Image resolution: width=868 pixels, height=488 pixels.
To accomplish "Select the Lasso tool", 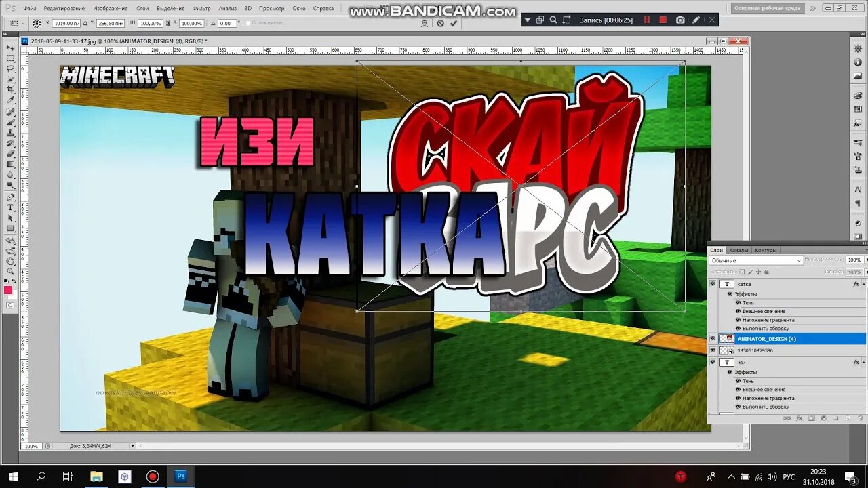I will 10,68.
